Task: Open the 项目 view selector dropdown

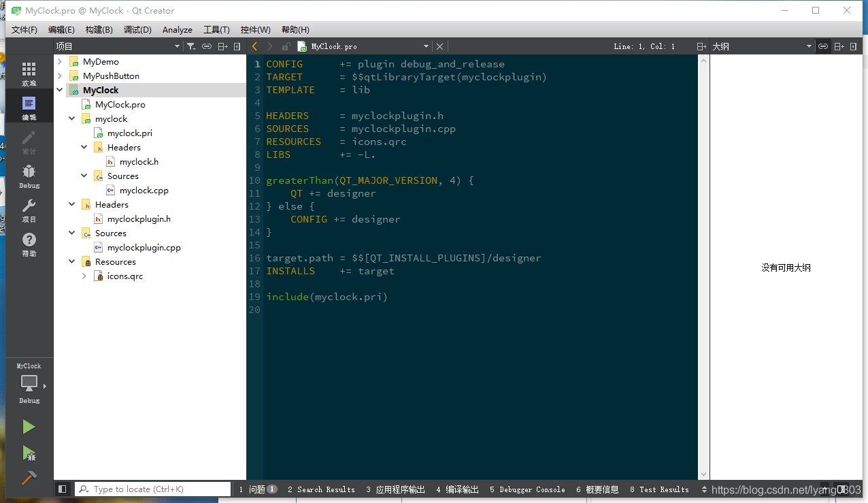Action: [118, 46]
